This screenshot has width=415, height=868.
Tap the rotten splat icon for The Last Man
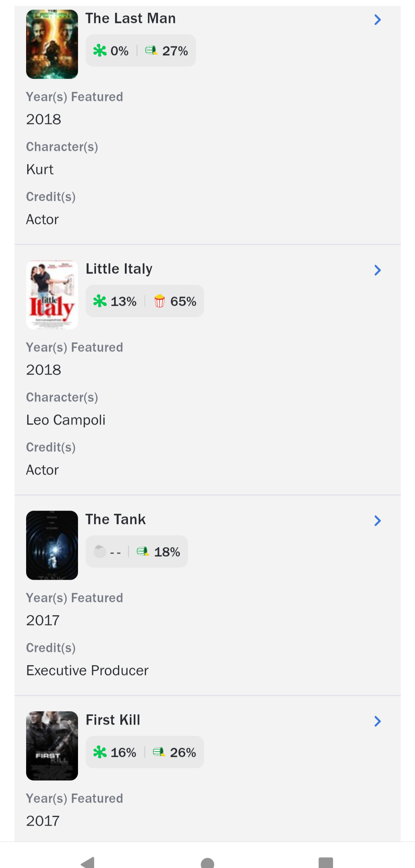[100, 50]
